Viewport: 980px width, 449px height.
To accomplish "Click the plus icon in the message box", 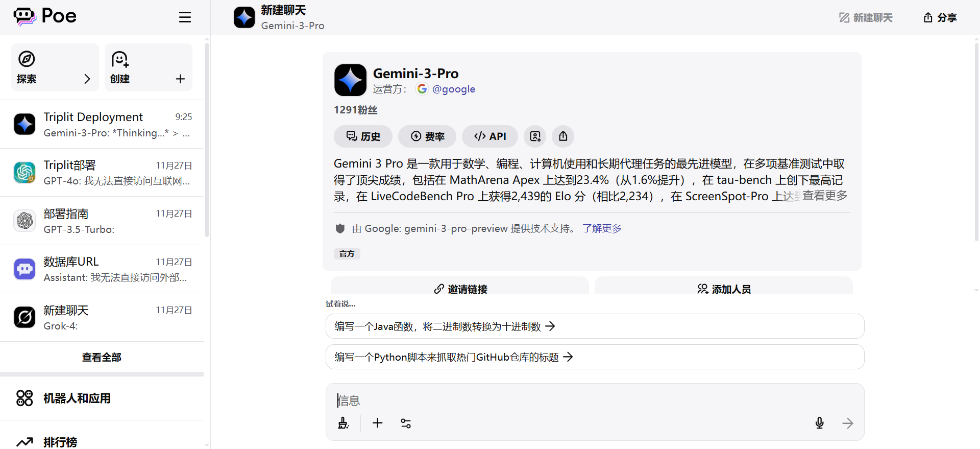I will [x=377, y=423].
